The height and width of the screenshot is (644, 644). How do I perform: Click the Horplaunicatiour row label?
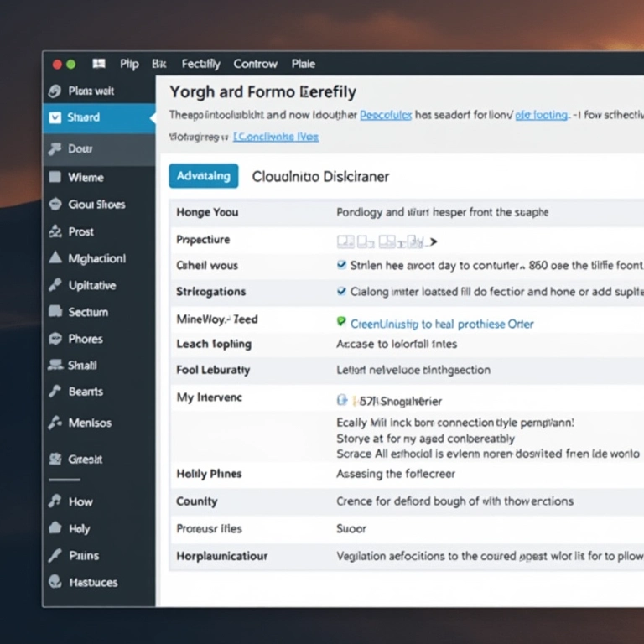pos(221,556)
